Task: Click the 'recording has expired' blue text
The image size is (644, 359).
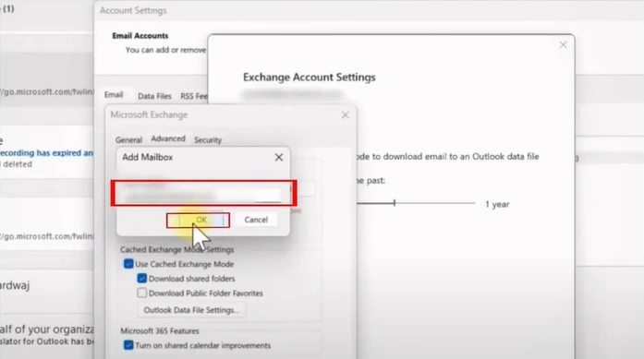Action: coord(46,152)
